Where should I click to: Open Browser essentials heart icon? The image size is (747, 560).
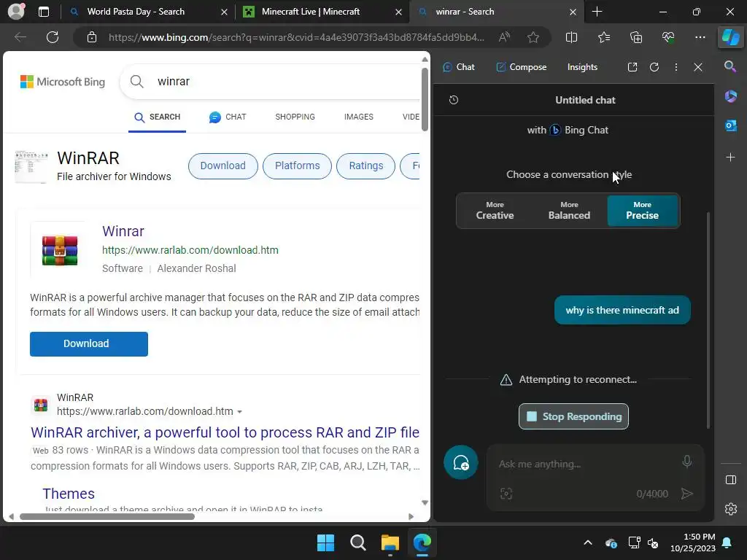tap(668, 37)
